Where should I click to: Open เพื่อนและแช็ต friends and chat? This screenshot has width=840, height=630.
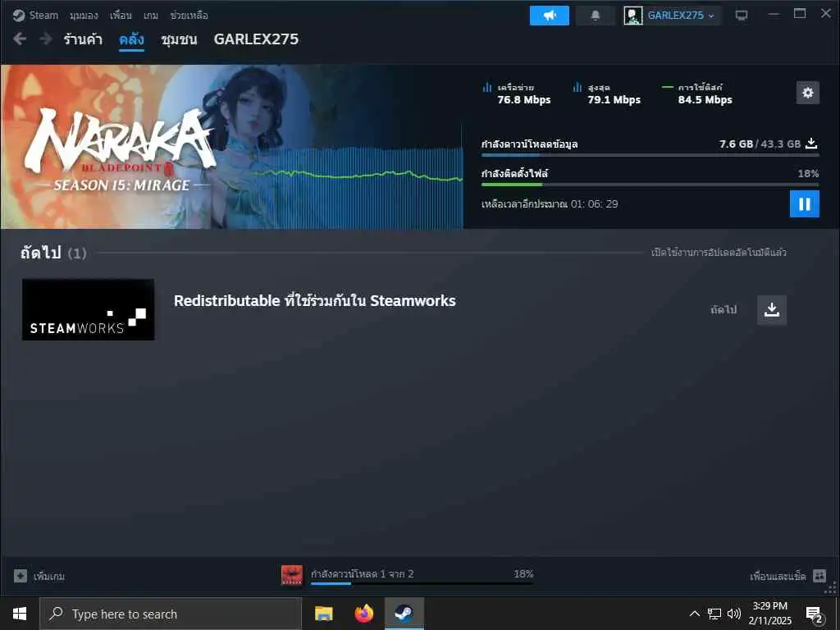[x=778, y=577]
